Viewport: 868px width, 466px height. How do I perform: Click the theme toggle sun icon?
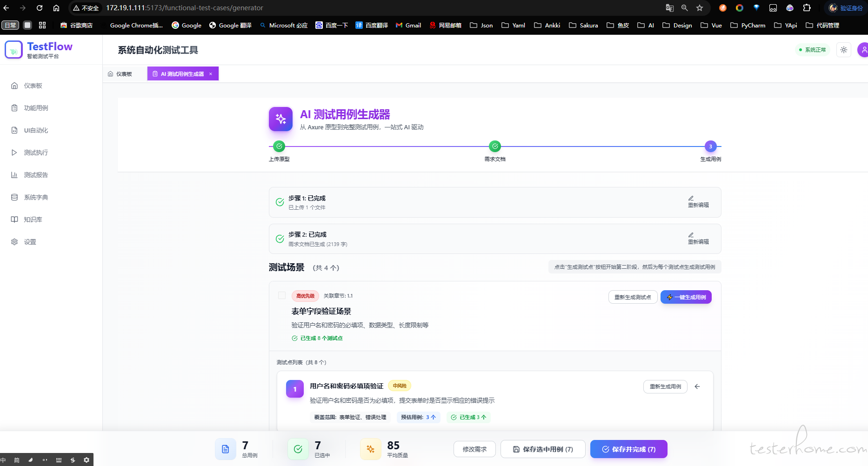pos(844,50)
